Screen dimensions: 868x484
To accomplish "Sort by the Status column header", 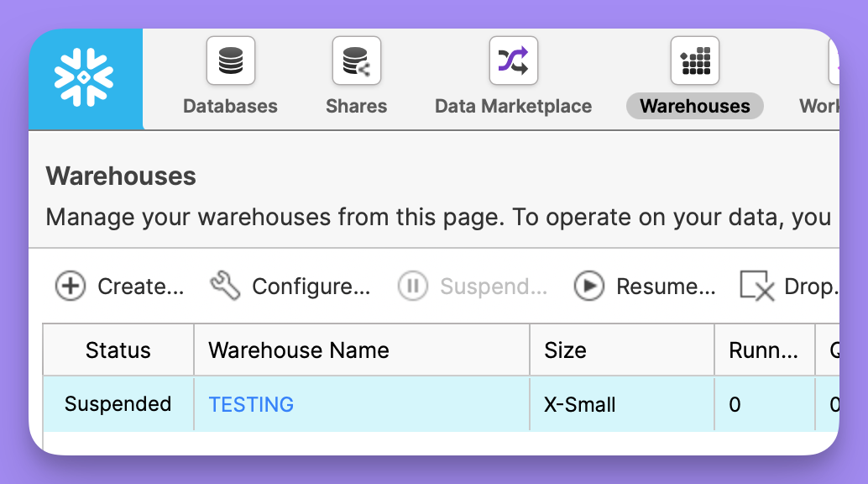I will click(118, 350).
